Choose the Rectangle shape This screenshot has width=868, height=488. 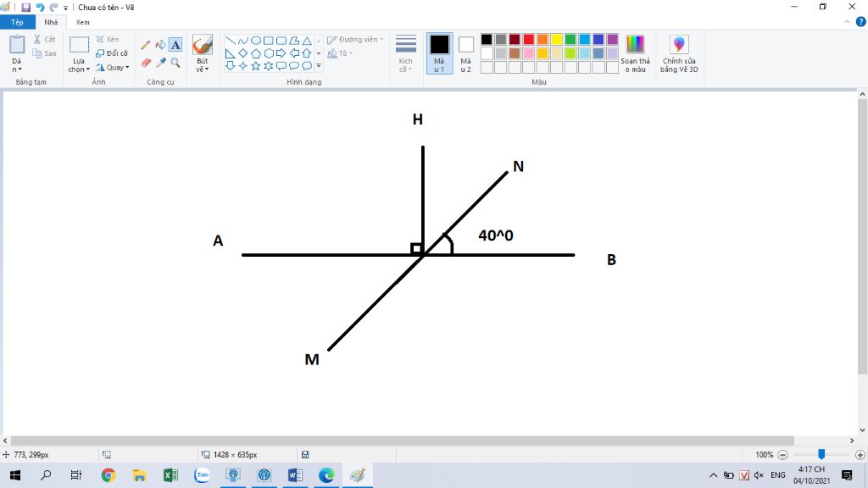click(x=269, y=41)
